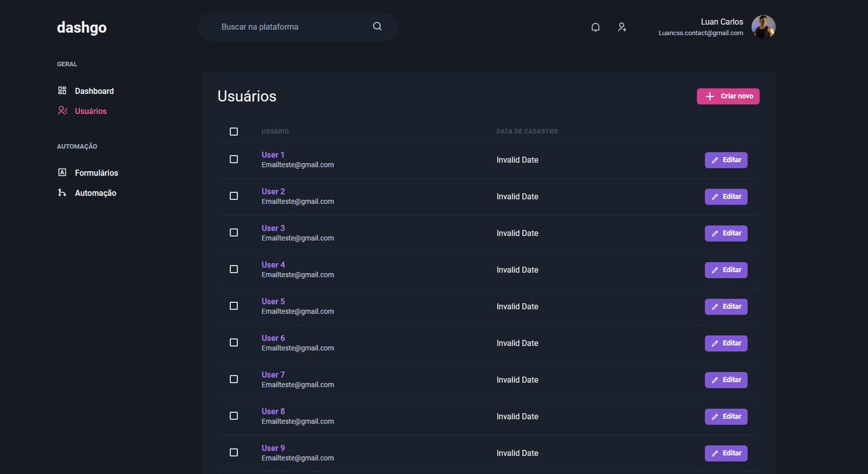Click the plus icon on Criar novo
This screenshot has width=868, height=474.
[x=710, y=96]
